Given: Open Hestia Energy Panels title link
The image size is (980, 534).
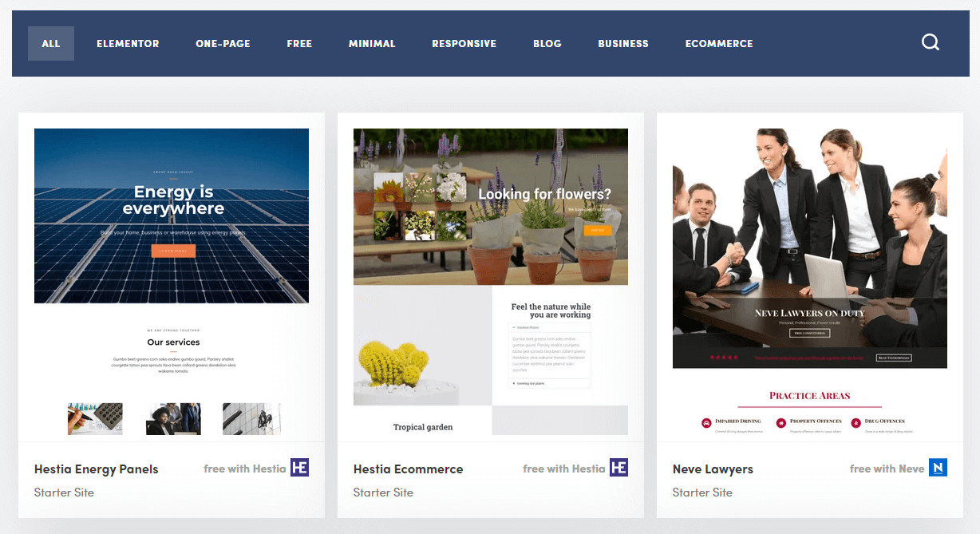Looking at the screenshot, I should click(97, 469).
